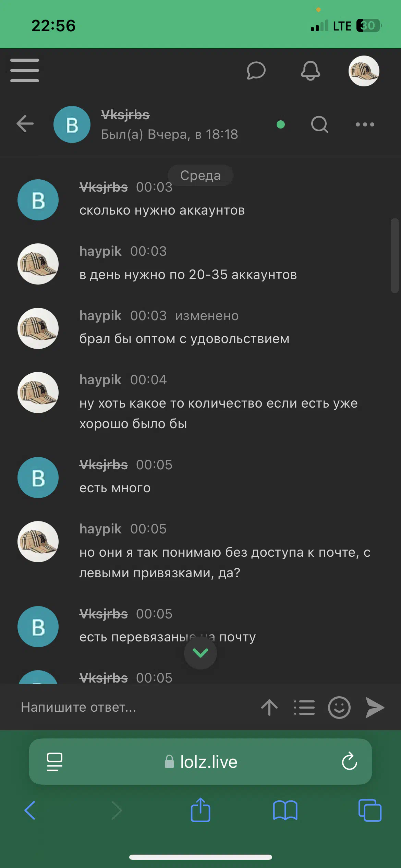Image resolution: width=401 pixels, height=868 pixels.
Task: Open Vksjrbs username in chat header
Action: (x=125, y=115)
